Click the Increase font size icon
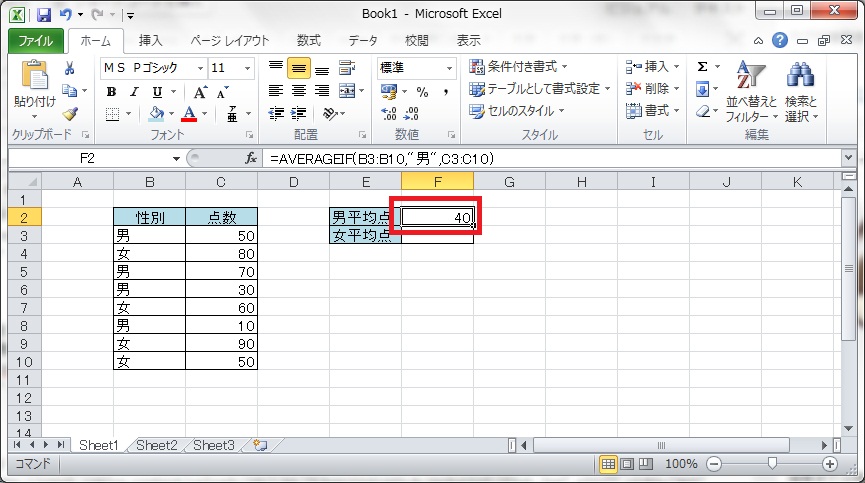The image size is (865, 483). 200,92
